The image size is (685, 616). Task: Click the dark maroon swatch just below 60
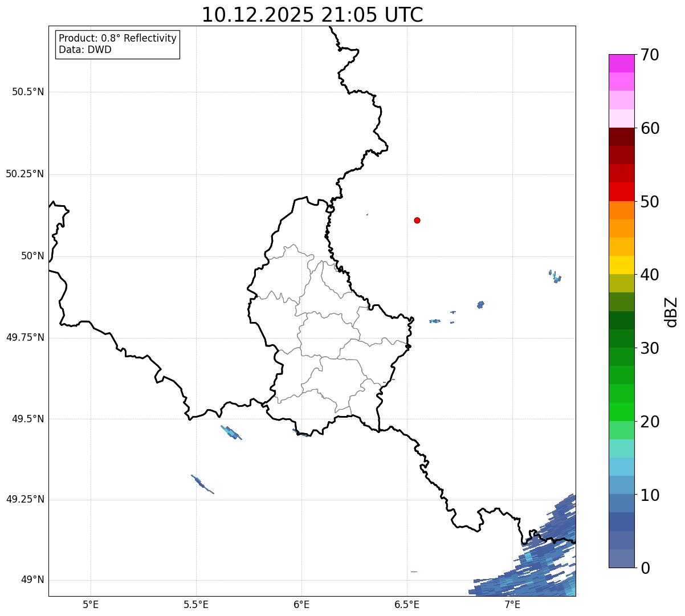pyautogui.click(x=621, y=137)
